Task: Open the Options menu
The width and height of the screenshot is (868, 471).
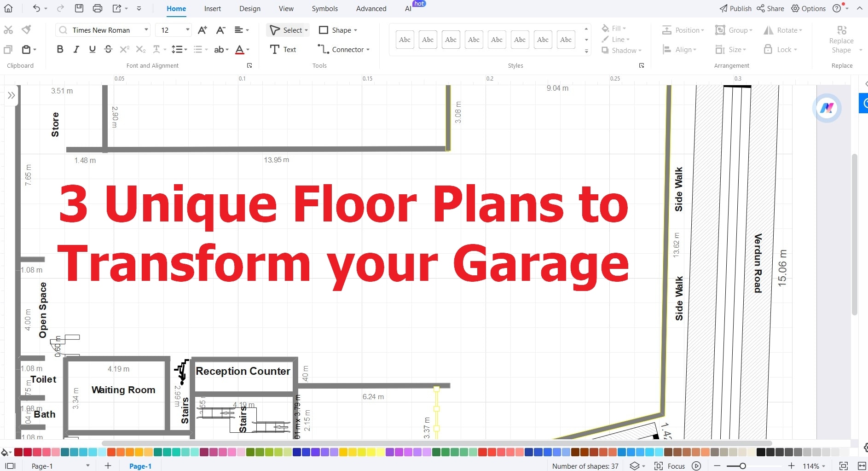Action: click(808, 8)
